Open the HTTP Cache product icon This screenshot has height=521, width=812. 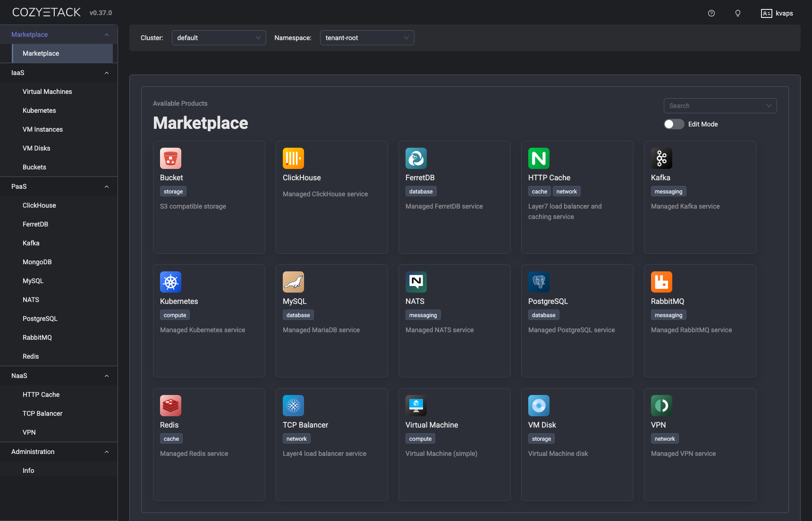pyautogui.click(x=539, y=158)
